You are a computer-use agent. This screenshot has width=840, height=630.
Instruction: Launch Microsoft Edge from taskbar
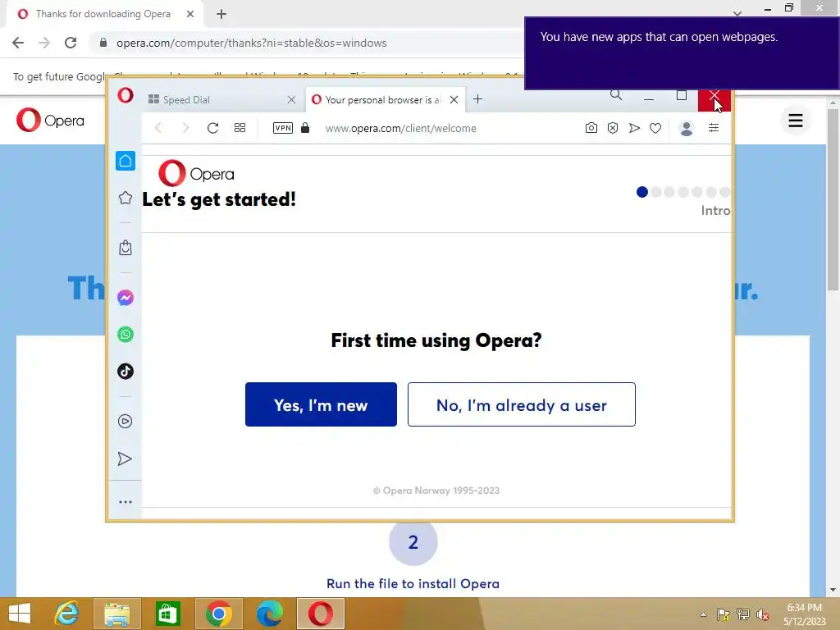coord(269,614)
